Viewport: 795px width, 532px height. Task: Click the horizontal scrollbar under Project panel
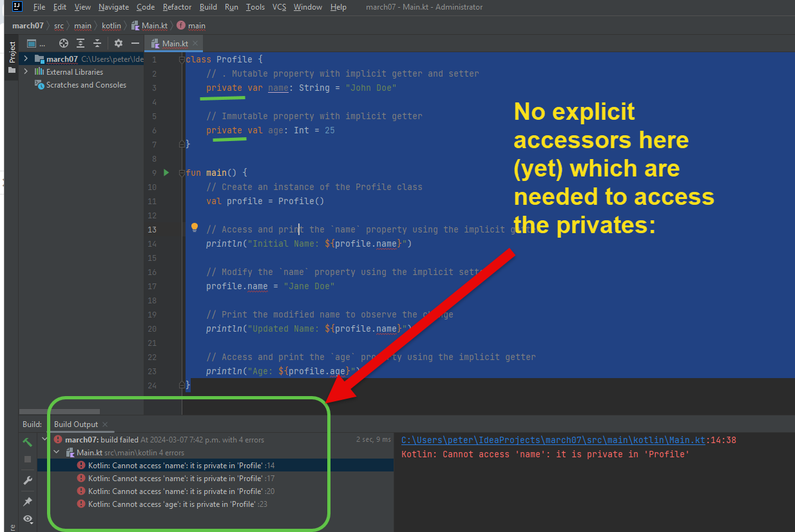59,412
